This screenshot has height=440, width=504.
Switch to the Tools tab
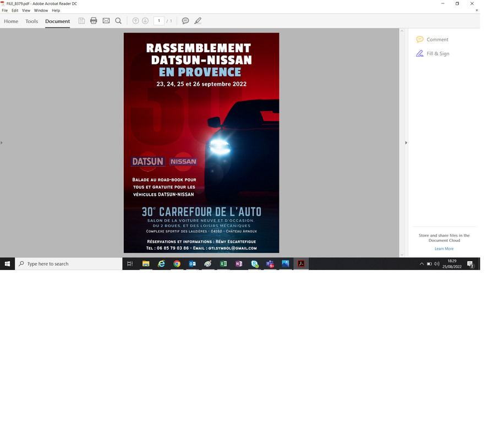click(x=31, y=21)
